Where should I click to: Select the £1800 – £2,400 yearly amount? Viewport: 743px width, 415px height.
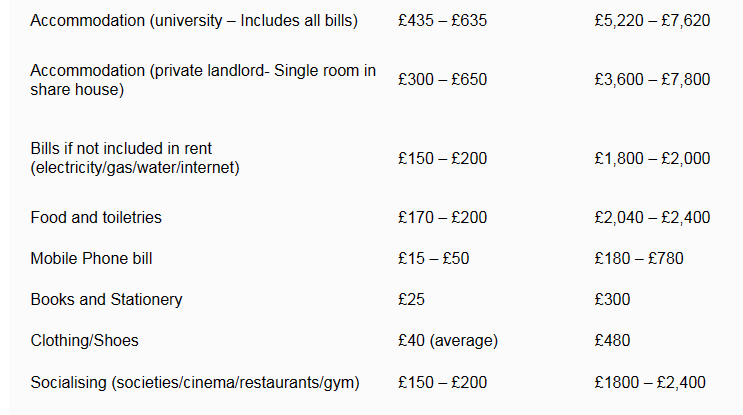649,381
